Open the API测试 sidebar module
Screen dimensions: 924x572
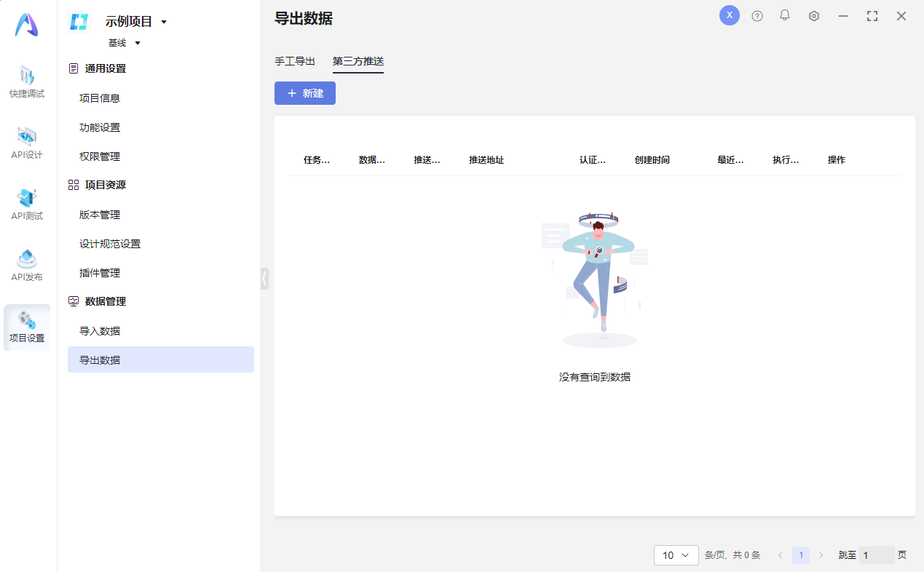(x=27, y=205)
